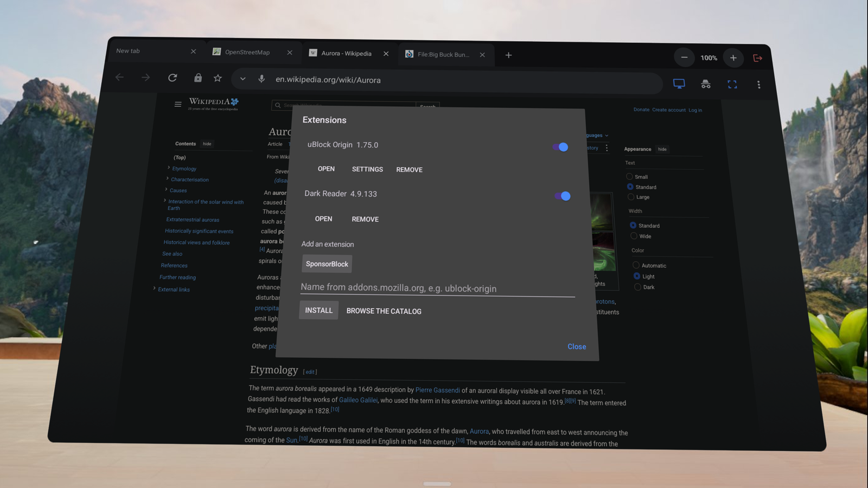Switch to desktop mode monitor icon
Image resolution: width=868 pixels, height=488 pixels.
pyautogui.click(x=679, y=84)
